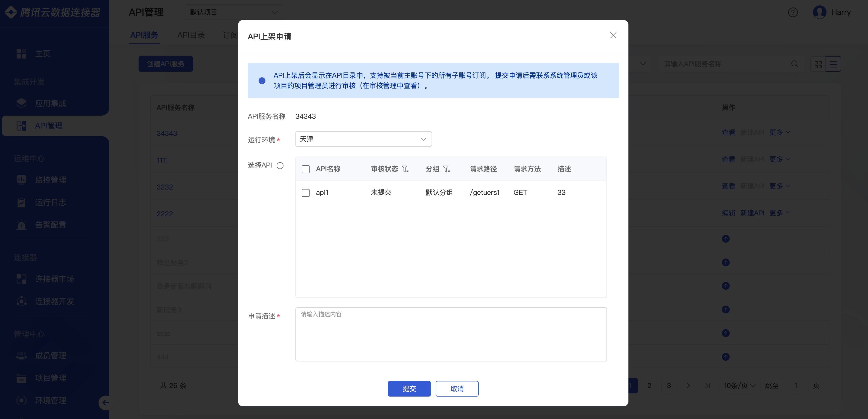
Task: Open 连接器开发 in the sidebar
Action: [45, 301]
